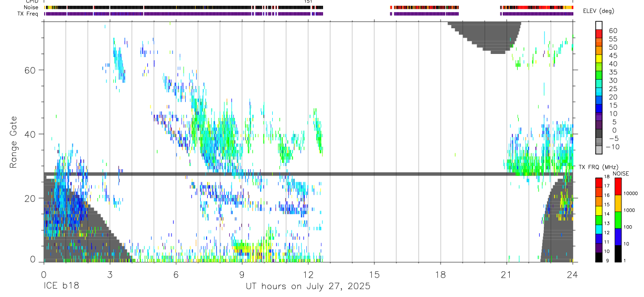Click the 20 tick on the Range Gate axis
The height and width of the screenshot is (297, 644).
(30, 199)
